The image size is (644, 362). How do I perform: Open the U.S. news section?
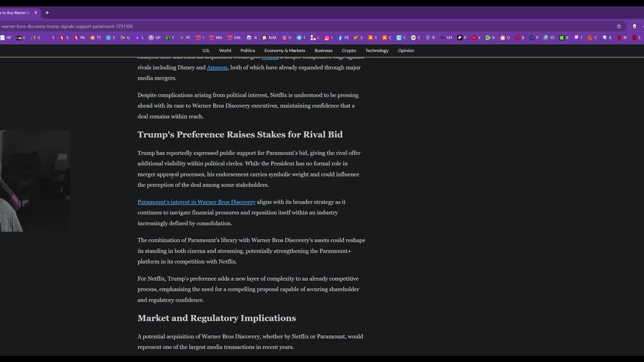pos(206,50)
